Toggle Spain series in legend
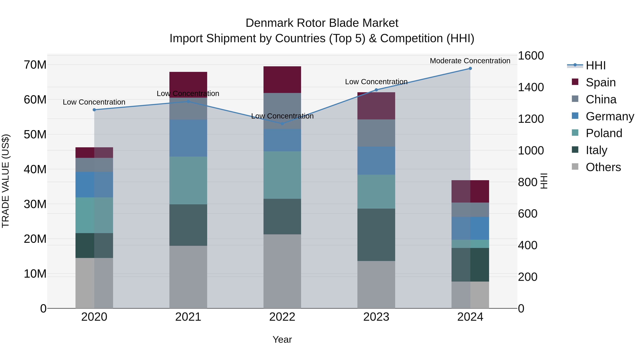 click(x=594, y=82)
